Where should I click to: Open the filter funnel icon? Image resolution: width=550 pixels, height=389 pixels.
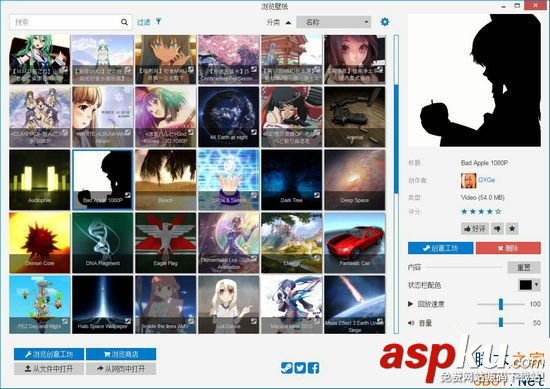pos(159,22)
